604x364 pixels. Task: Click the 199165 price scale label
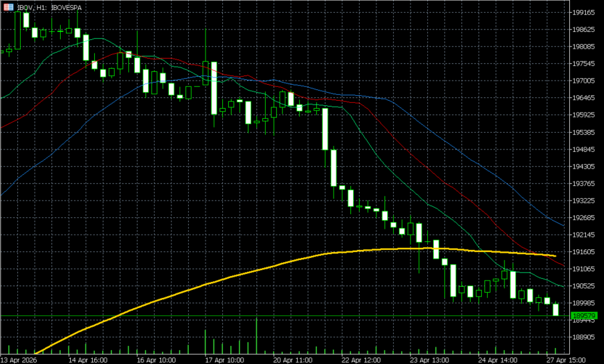tap(583, 12)
